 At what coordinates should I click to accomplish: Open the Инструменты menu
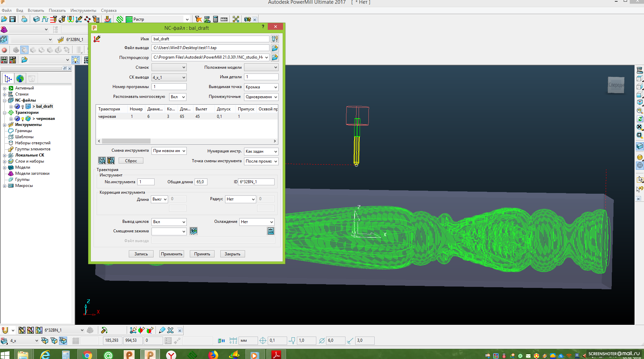point(83,10)
